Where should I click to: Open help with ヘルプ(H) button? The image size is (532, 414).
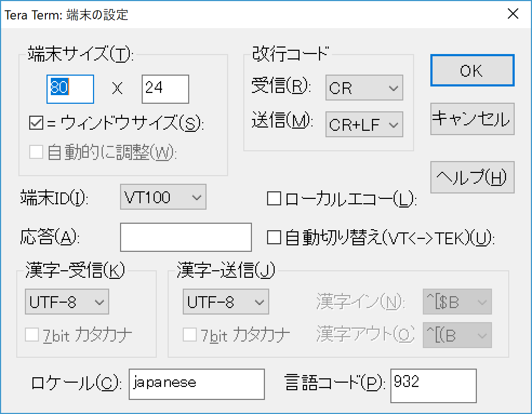472,177
